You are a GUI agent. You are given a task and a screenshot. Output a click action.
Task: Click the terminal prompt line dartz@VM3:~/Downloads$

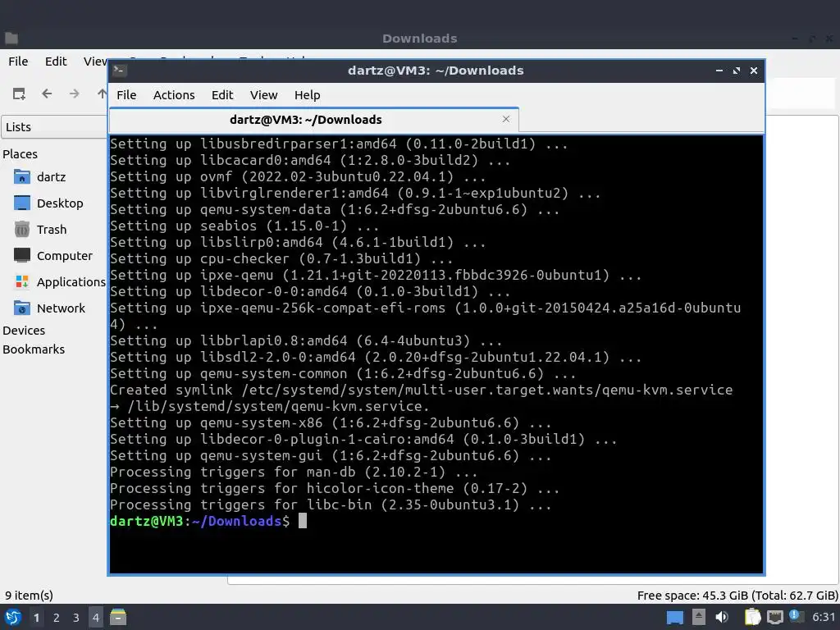[200, 521]
